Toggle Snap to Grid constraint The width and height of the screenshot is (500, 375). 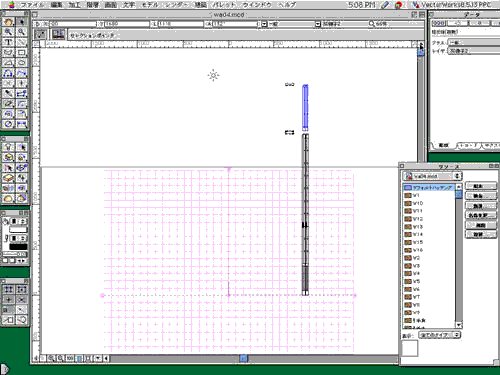8,289
